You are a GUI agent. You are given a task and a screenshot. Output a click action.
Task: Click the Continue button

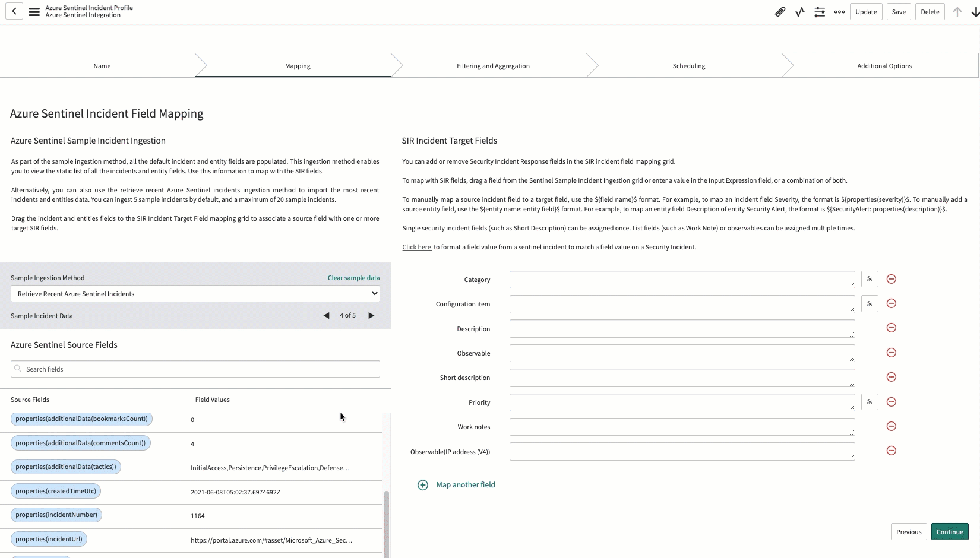click(x=950, y=531)
